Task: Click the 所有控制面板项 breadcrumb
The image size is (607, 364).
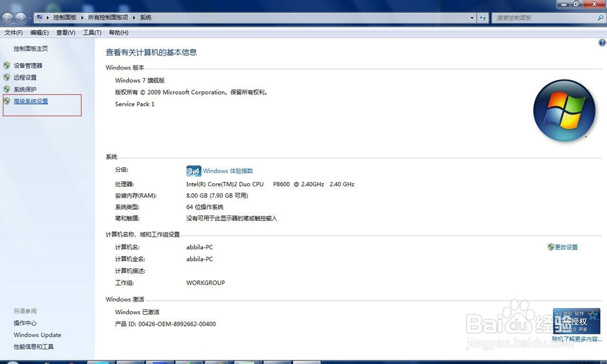Action: click(x=108, y=18)
